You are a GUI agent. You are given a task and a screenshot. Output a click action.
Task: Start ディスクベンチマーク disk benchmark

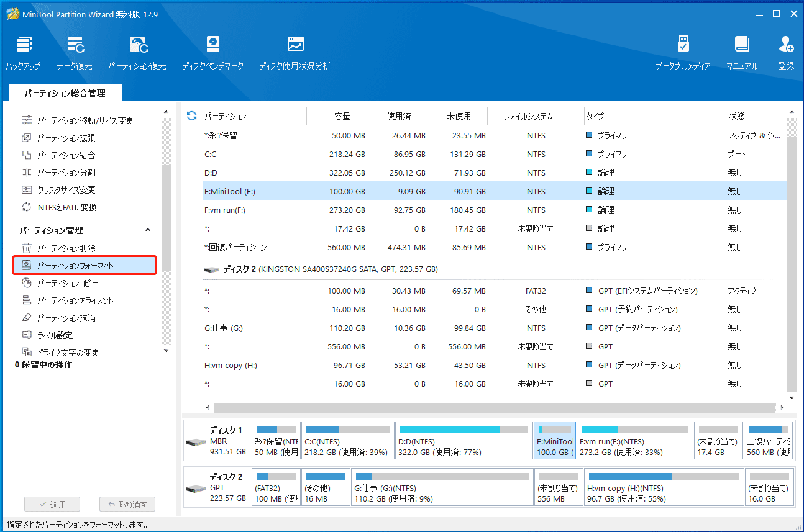click(213, 53)
